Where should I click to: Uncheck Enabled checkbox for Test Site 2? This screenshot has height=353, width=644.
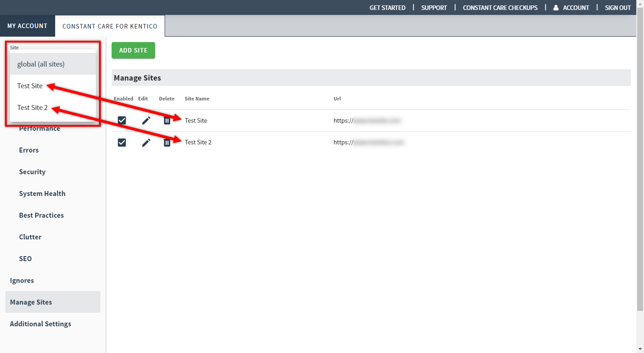tap(122, 143)
